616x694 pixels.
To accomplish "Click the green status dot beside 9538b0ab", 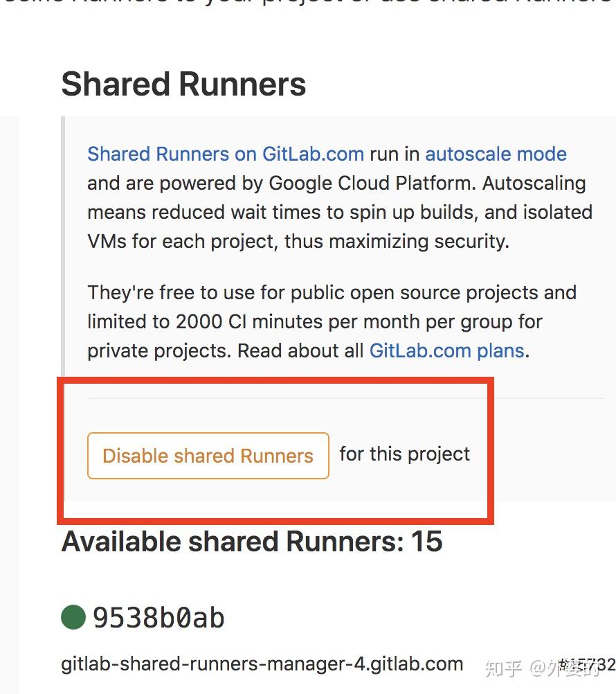I will pos(73,617).
